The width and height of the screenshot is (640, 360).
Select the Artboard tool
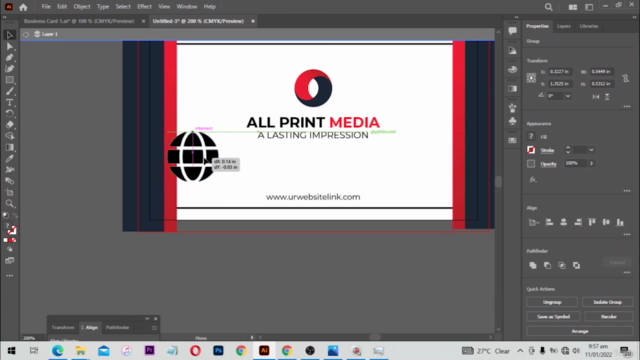pyautogui.click(x=9, y=192)
